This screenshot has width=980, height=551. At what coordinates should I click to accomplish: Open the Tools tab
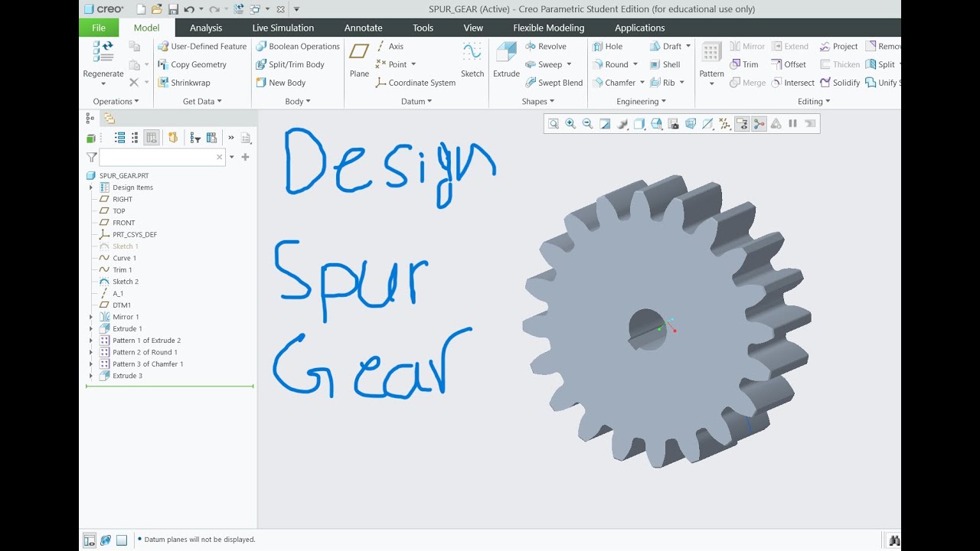coord(423,28)
